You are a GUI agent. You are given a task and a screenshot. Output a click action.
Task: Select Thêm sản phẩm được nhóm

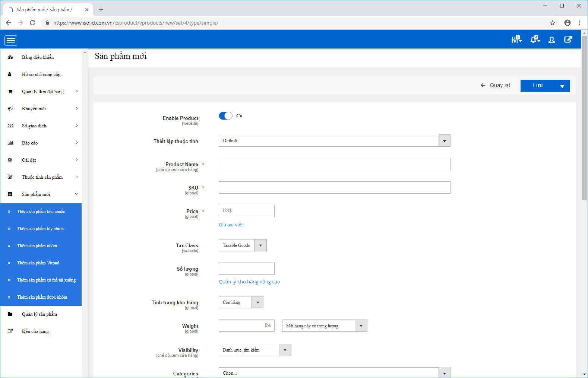(41, 297)
